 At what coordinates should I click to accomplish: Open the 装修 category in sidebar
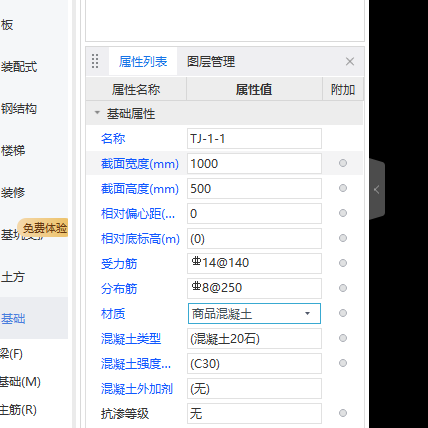coord(13,193)
